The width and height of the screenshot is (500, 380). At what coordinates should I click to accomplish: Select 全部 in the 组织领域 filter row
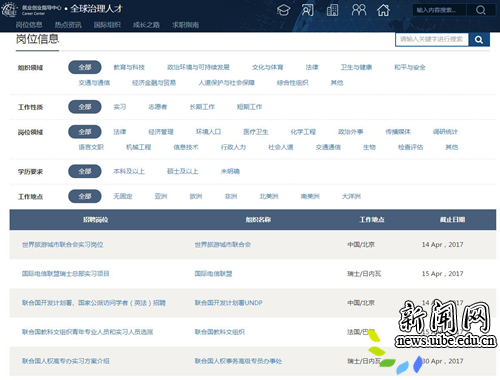(85, 67)
